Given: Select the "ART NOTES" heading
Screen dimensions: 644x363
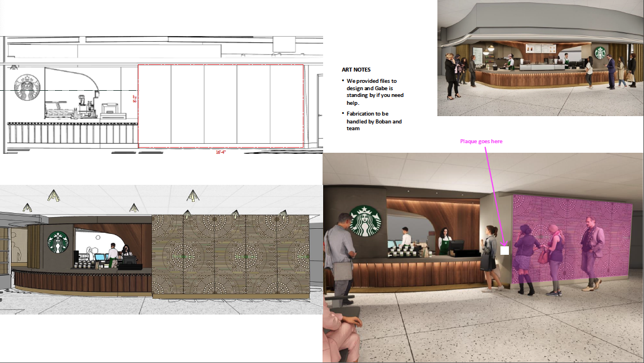Looking at the screenshot, I should (x=356, y=70).
